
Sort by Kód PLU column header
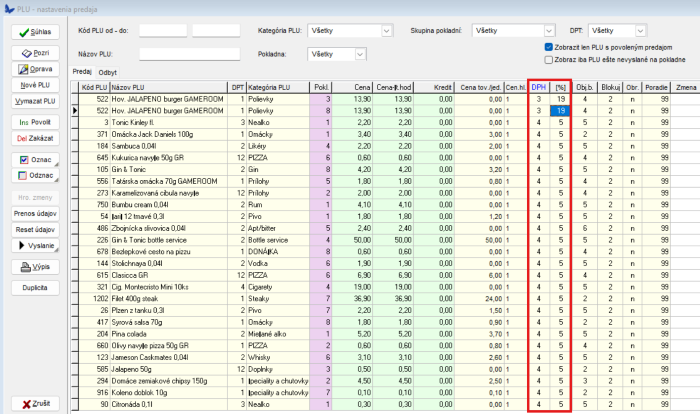click(x=94, y=87)
